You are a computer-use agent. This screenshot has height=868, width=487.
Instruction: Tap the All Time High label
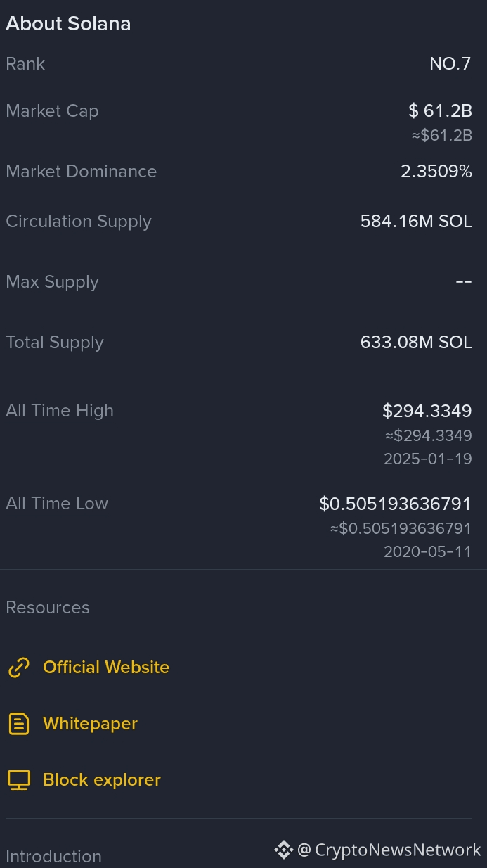pos(60,411)
